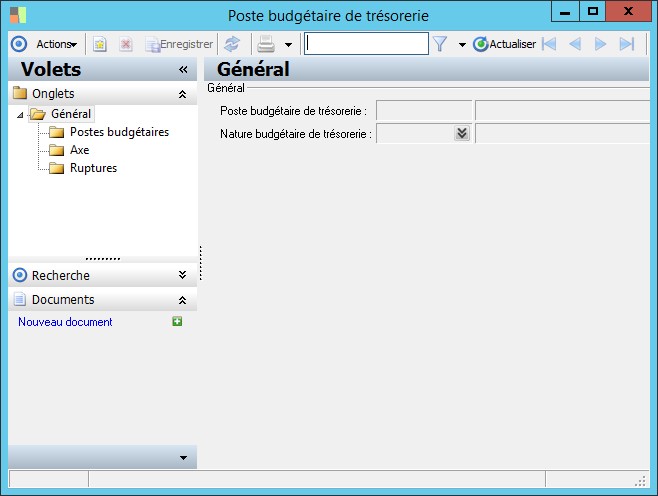Open the Nature budgétaire de trésorerie dropdown
Viewport: 658px width, 496px height.
pos(462,133)
